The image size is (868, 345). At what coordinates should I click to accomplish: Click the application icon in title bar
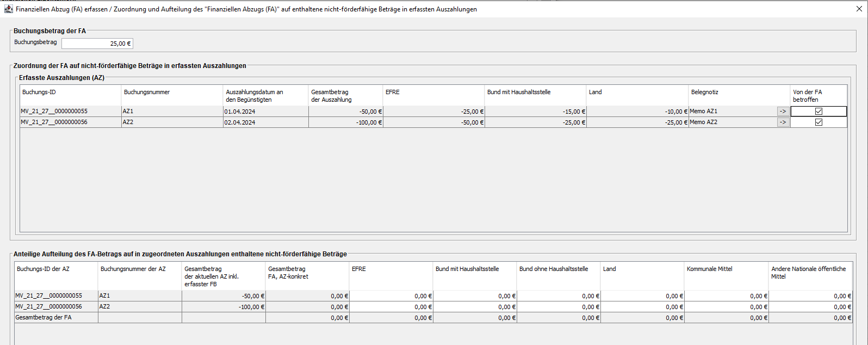click(9, 9)
